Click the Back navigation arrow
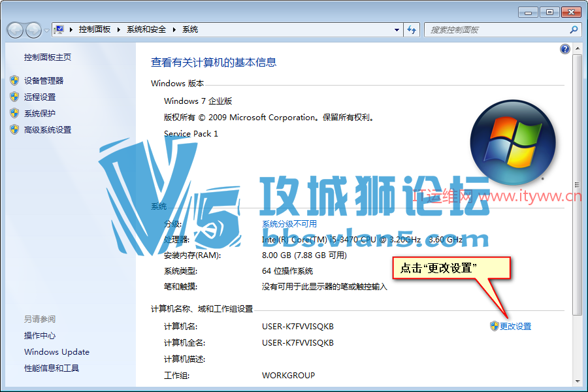 pyautogui.click(x=16, y=30)
